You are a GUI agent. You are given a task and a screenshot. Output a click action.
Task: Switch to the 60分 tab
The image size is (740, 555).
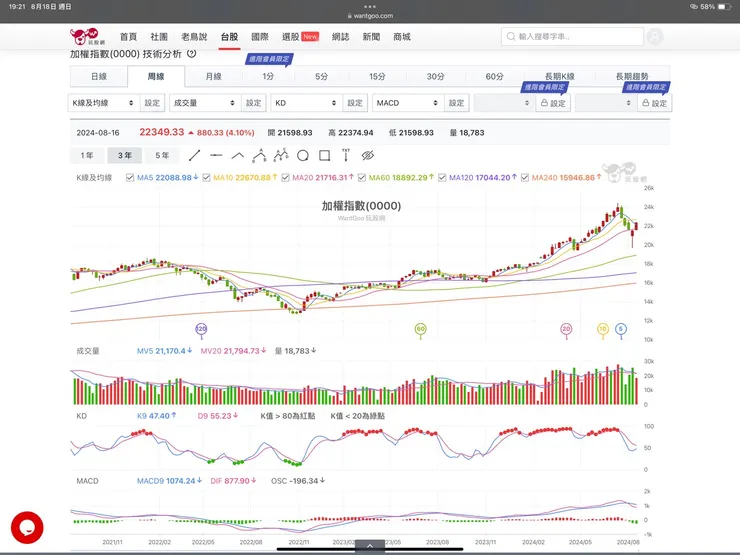495,76
